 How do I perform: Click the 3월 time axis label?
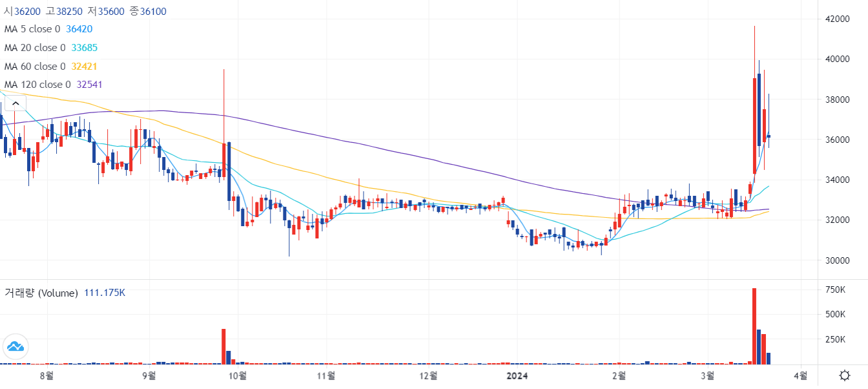pos(708,375)
